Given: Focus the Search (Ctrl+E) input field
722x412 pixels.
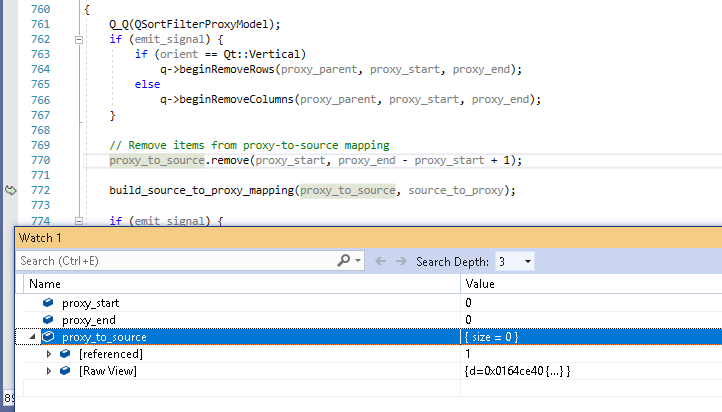Looking at the screenshot, I should (175, 261).
